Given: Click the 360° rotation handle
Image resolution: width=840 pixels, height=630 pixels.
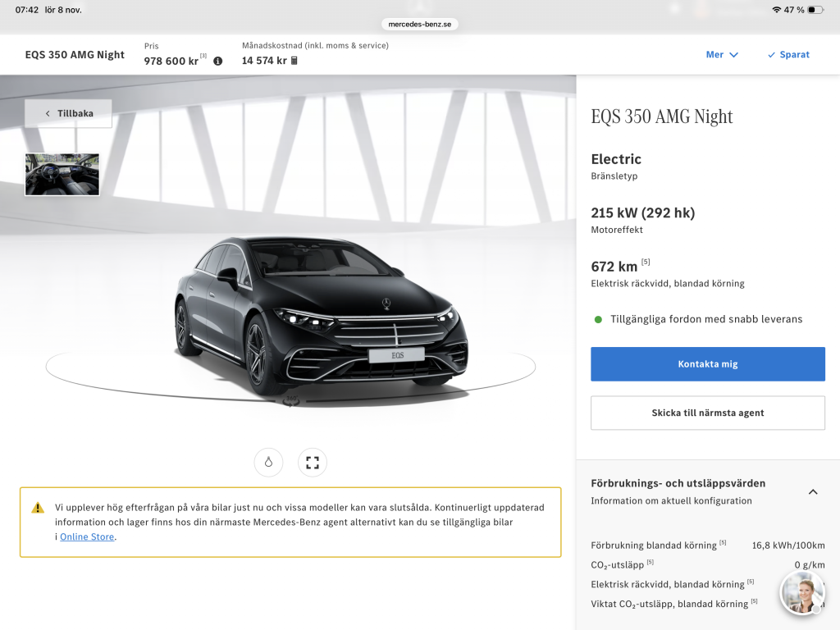Looking at the screenshot, I should pos(291,401).
